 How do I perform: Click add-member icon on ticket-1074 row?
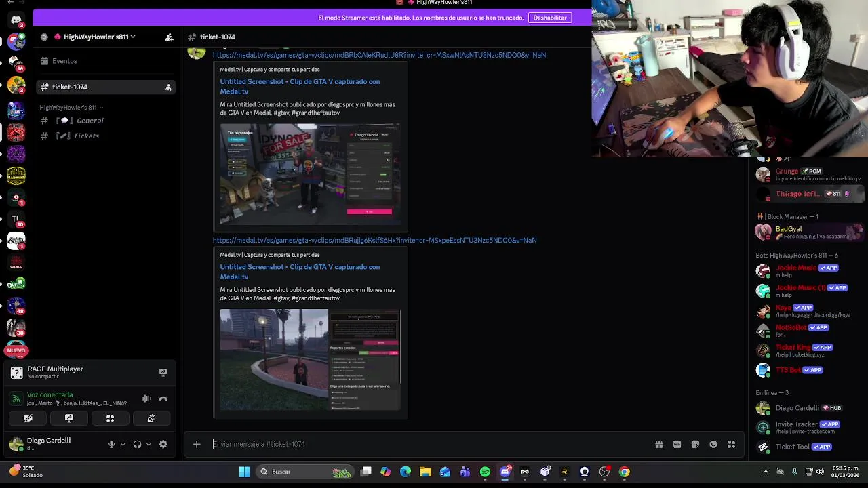click(x=168, y=87)
